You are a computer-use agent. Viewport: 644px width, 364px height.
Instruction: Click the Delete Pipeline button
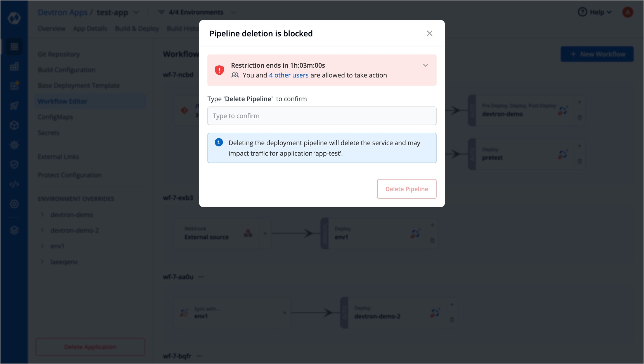tap(406, 189)
